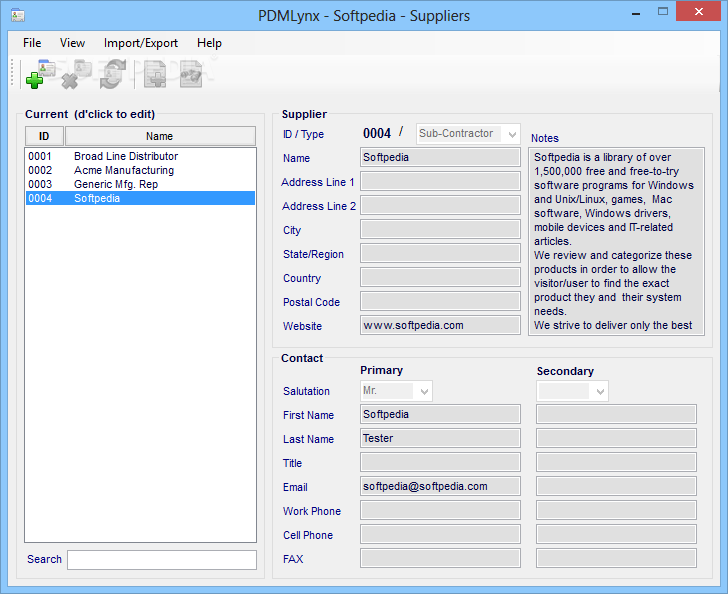The image size is (728, 594).
Task: Open the Help menu
Action: [x=209, y=43]
